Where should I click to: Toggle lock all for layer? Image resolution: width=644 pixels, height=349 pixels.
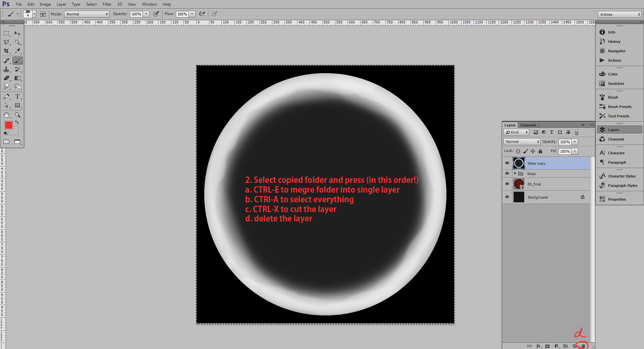click(540, 151)
